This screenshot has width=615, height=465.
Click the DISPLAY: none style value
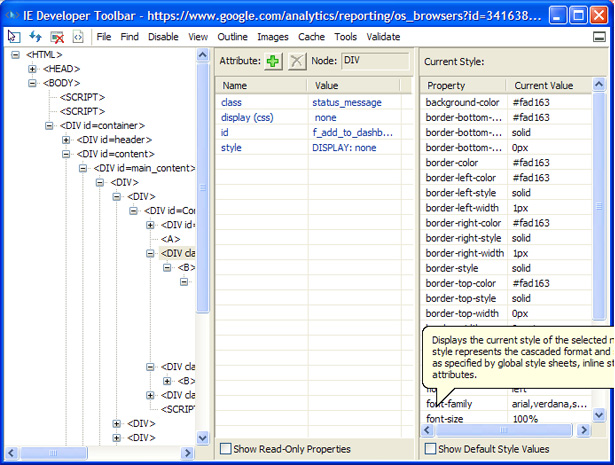[x=344, y=148]
